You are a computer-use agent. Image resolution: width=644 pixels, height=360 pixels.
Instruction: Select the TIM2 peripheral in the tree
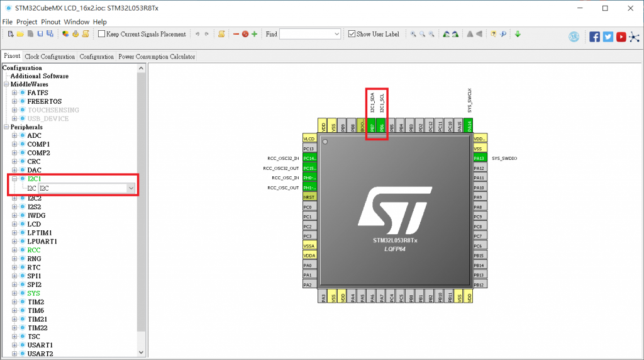(x=36, y=302)
